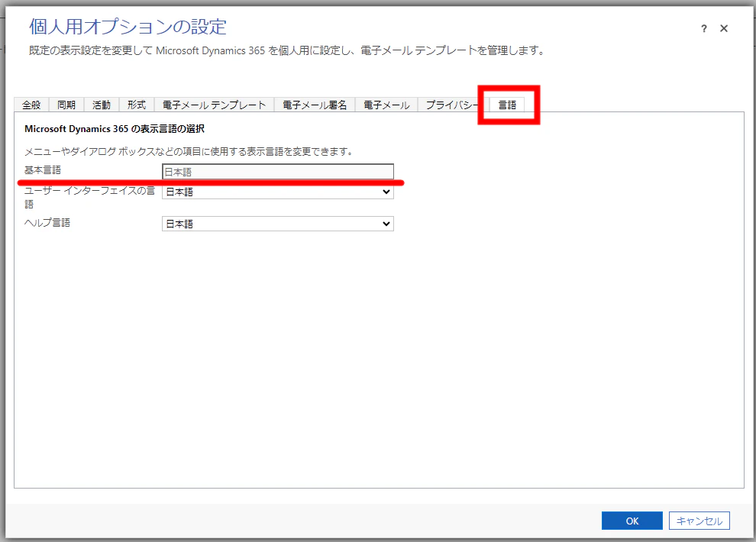The image size is (756, 542).
Task: Click the subtitle beginning 既定の表示設定を変更して
Action: click(x=287, y=50)
